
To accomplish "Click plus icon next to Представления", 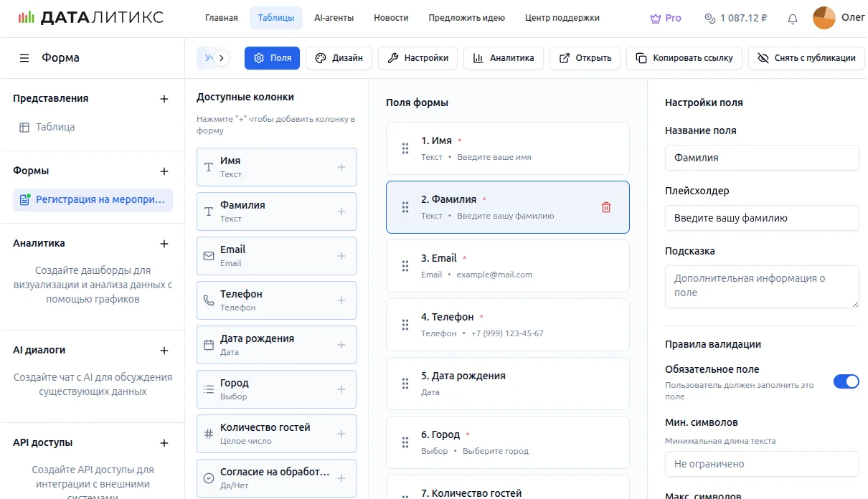I will point(164,99).
